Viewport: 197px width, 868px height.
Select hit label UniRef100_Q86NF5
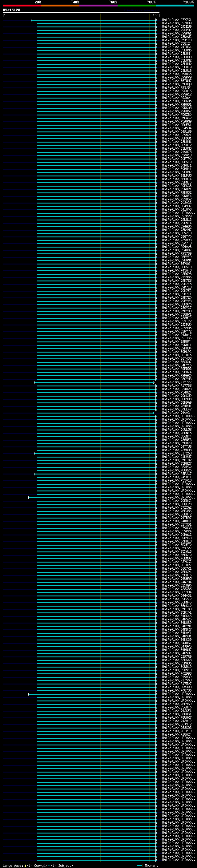(x=177, y=433)
